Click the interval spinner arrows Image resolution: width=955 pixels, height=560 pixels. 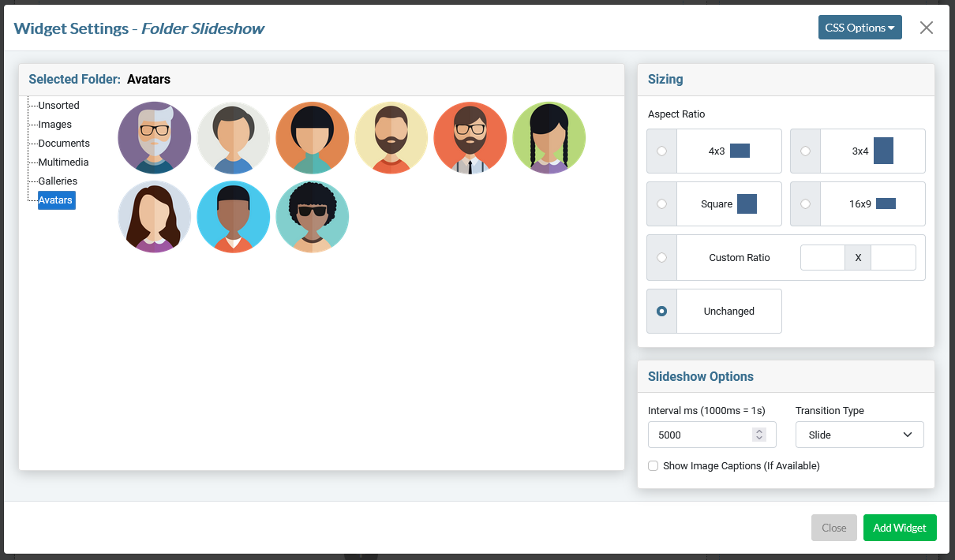click(759, 435)
